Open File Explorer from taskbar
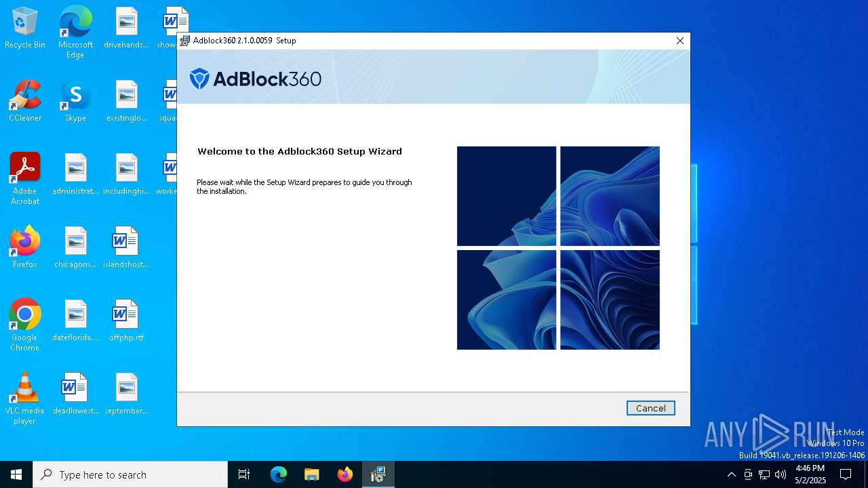 (x=312, y=474)
